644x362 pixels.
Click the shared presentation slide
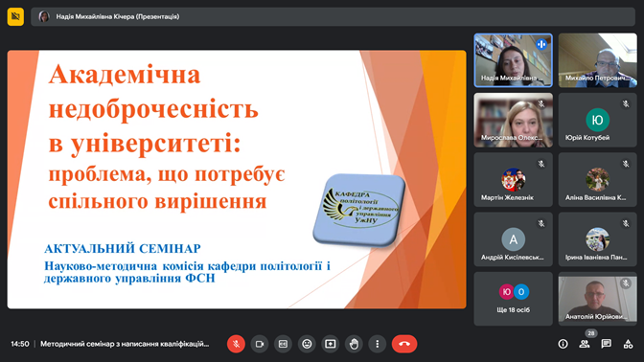point(237,179)
